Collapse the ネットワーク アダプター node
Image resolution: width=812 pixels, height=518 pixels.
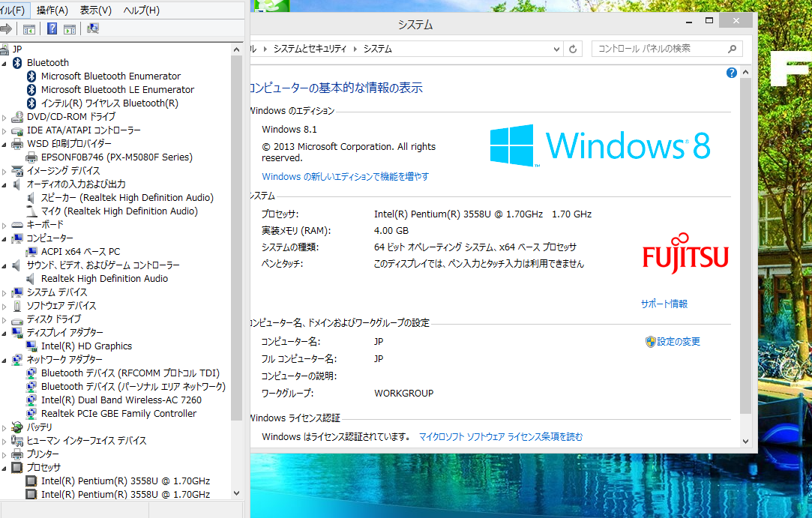pos(4,360)
